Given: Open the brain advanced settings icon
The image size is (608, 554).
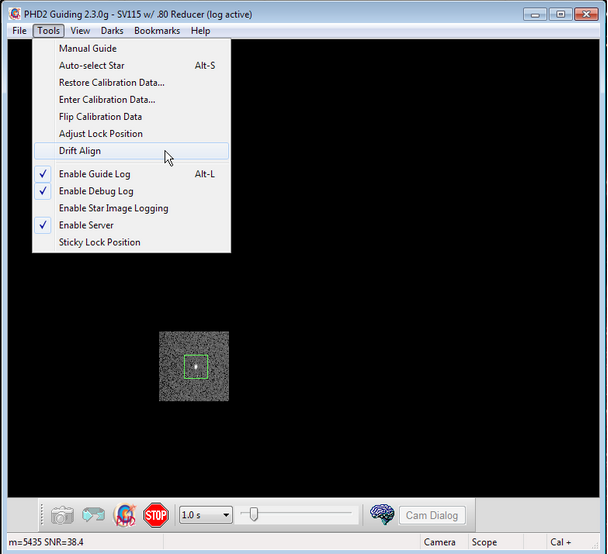Looking at the screenshot, I should pos(382,514).
